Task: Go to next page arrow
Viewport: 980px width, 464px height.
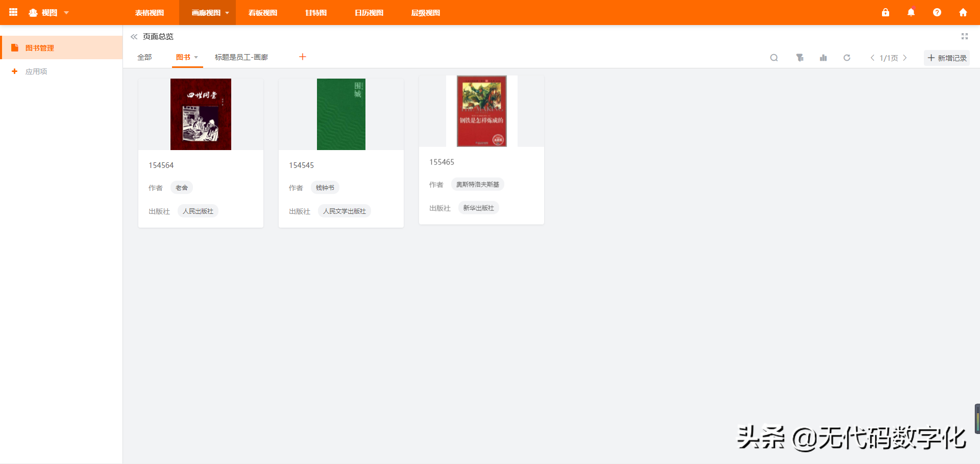Action: pyautogui.click(x=905, y=58)
